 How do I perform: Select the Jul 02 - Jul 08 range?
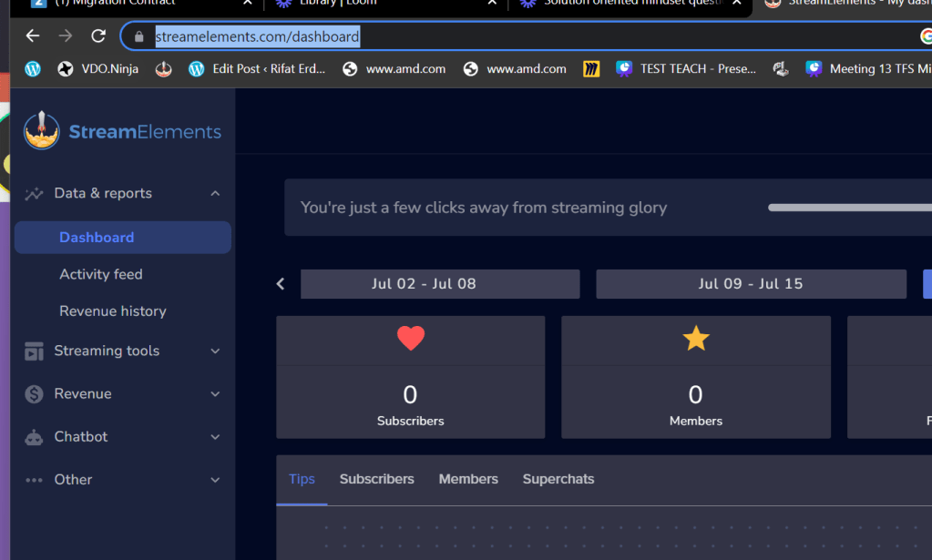click(x=440, y=284)
